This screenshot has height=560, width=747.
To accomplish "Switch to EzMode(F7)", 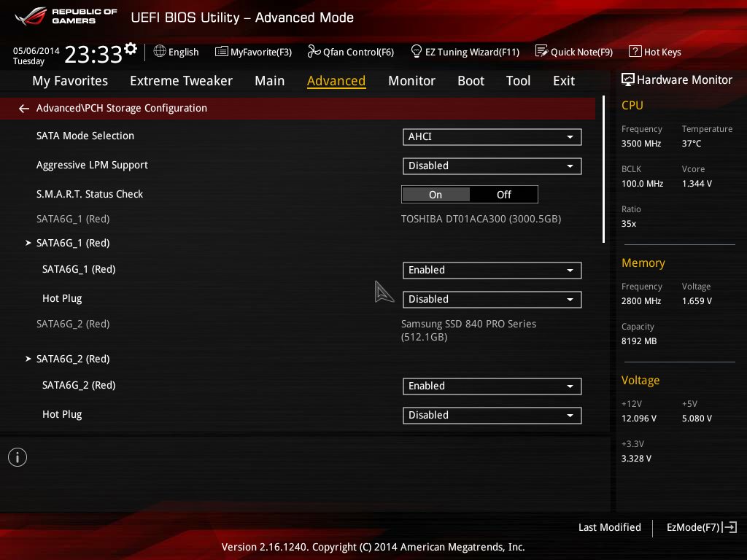I will click(x=701, y=527).
